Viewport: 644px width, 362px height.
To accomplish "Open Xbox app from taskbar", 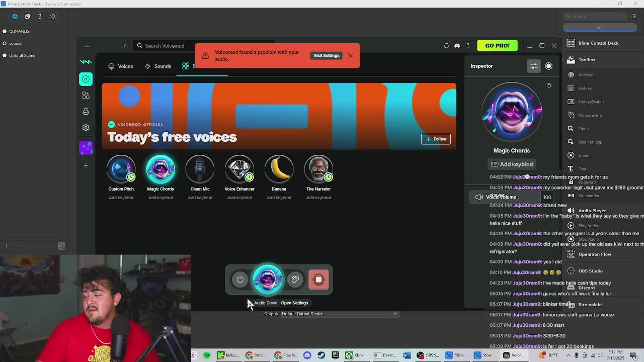I will [354, 355].
